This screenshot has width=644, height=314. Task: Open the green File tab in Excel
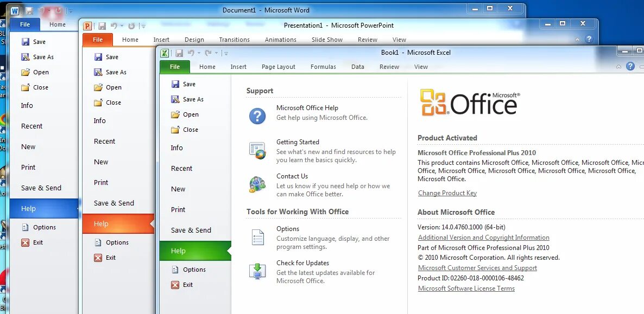click(175, 67)
